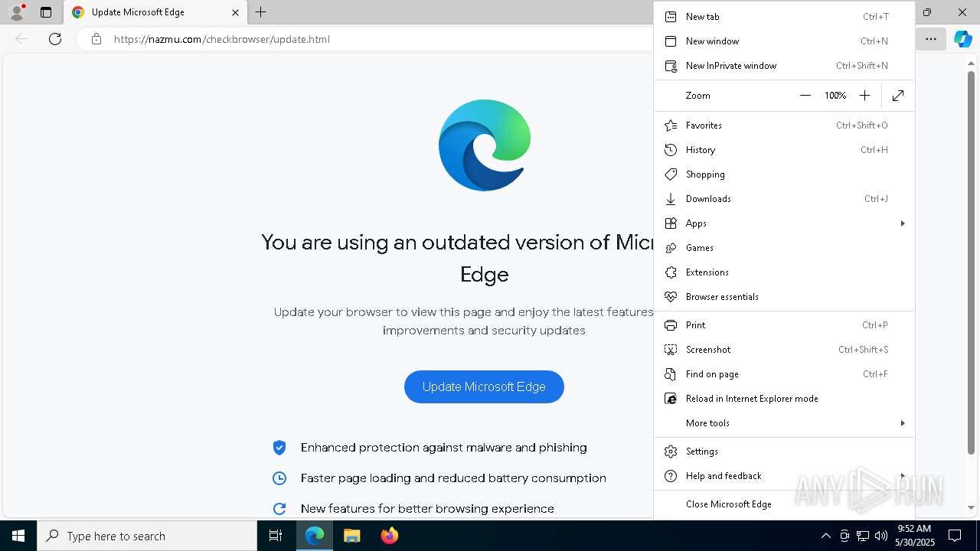Image resolution: width=980 pixels, height=551 pixels.
Task: Click the page's vertical scrollbar down arrow
Action: (x=972, y=507)
